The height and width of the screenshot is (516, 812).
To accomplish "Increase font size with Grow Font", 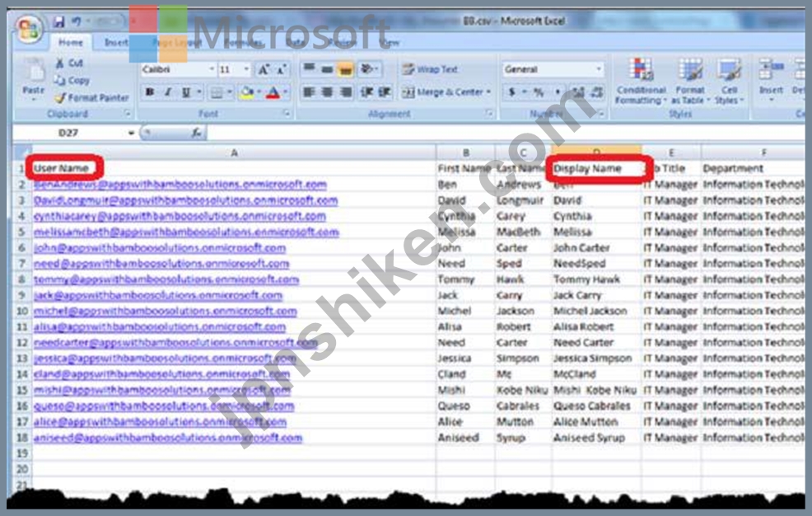I will pyautogui.click(x=263, y=69).
